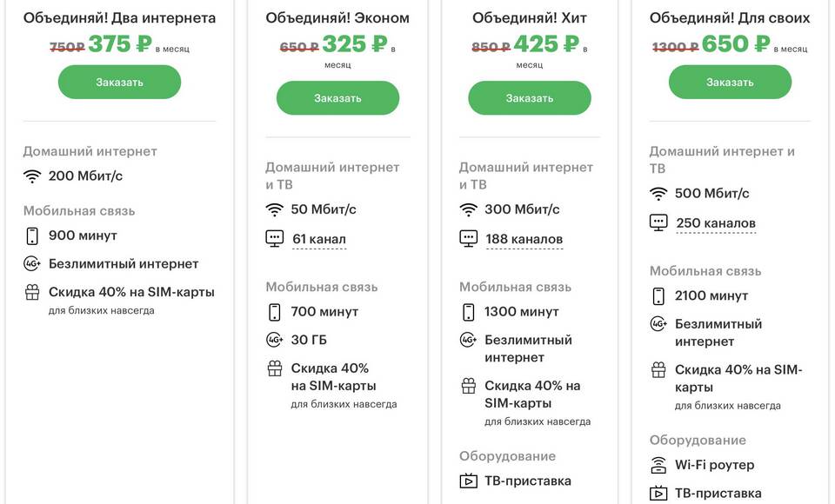Click the TV icon next to 250 каналов

(658, 222)
